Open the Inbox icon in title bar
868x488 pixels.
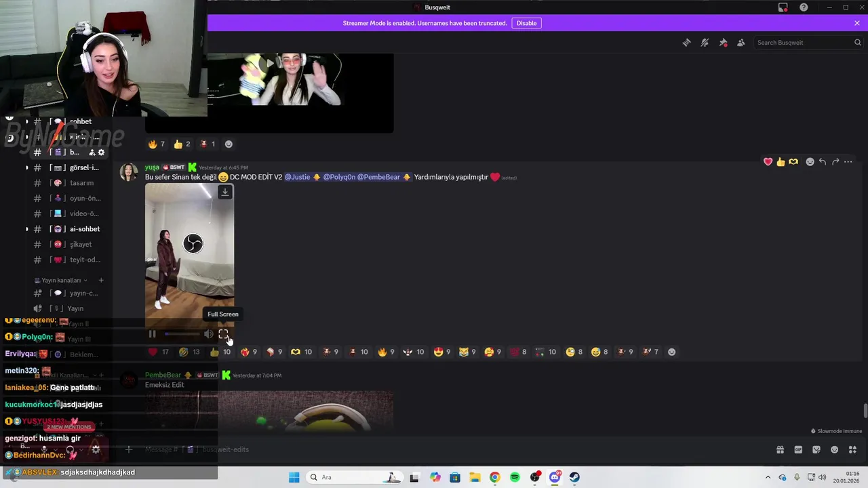pyautogui.click(x=783, y=7)
